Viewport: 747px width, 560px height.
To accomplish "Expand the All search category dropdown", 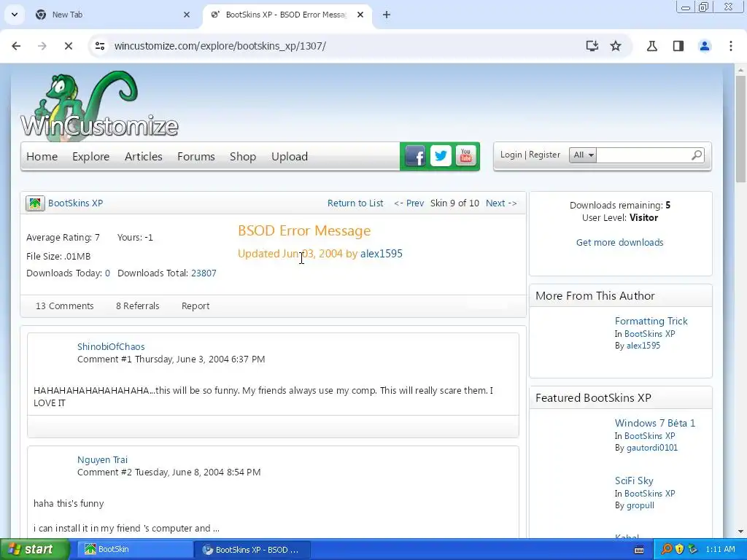I will 583,155.
